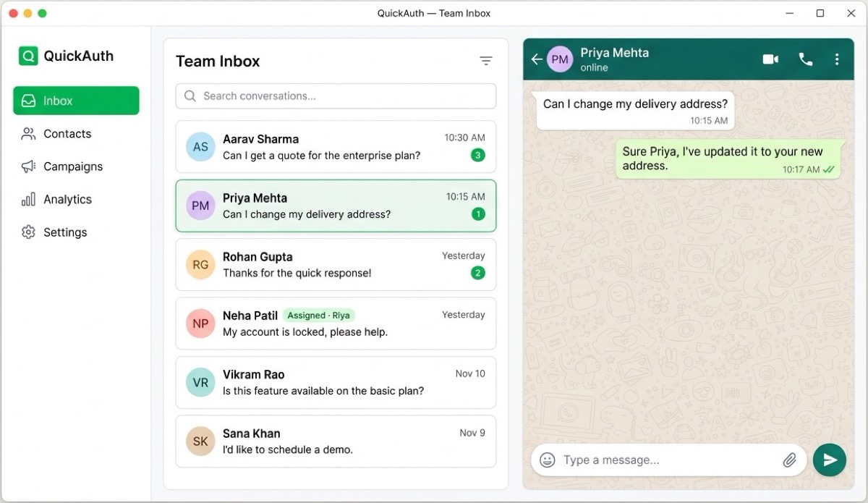Screen dimensions: 868x503
Task: Open the emoji picker
Action: point(548,460)
